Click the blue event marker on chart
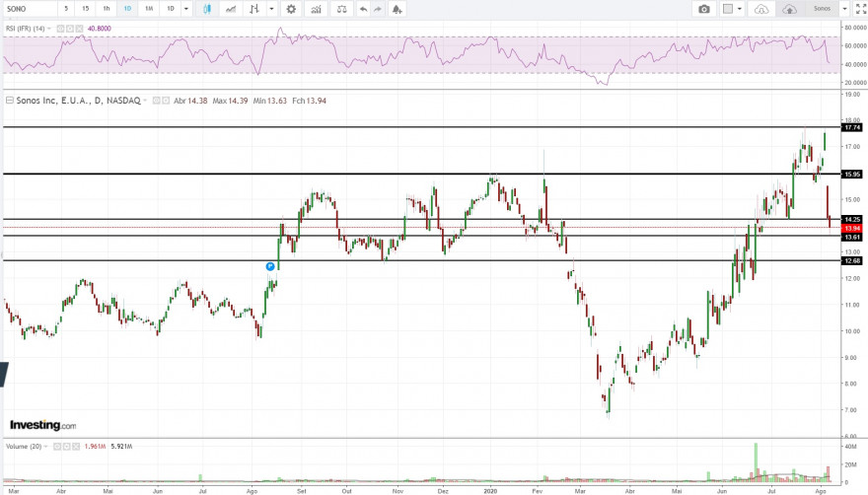The image size is (868, 495). click(x=270, y=266)
